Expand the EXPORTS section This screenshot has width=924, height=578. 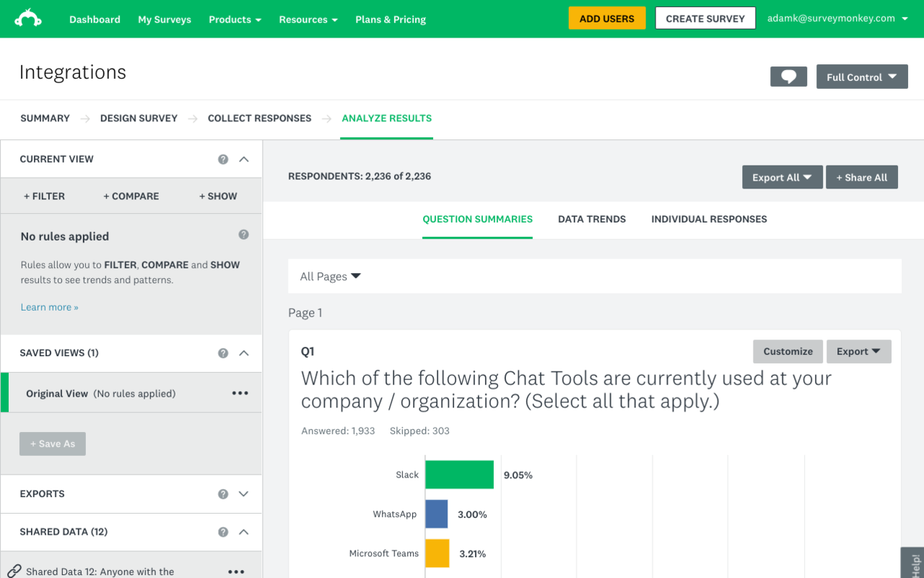point(245,493)
